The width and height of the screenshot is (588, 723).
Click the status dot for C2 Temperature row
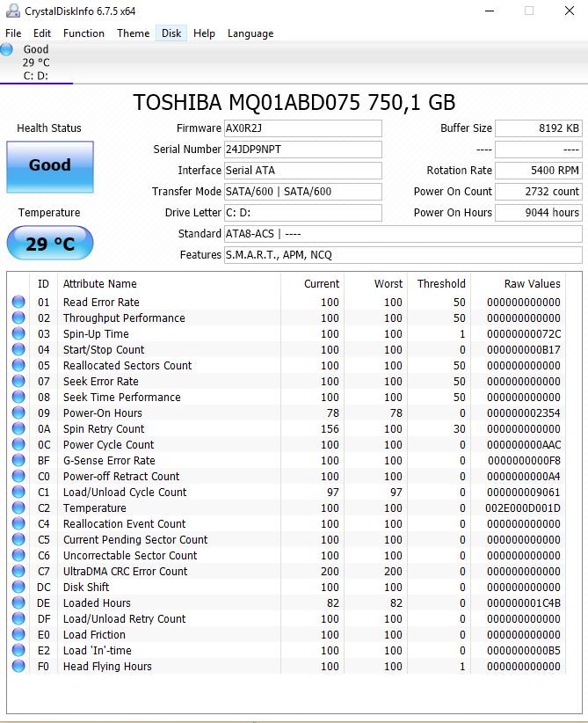18,508
